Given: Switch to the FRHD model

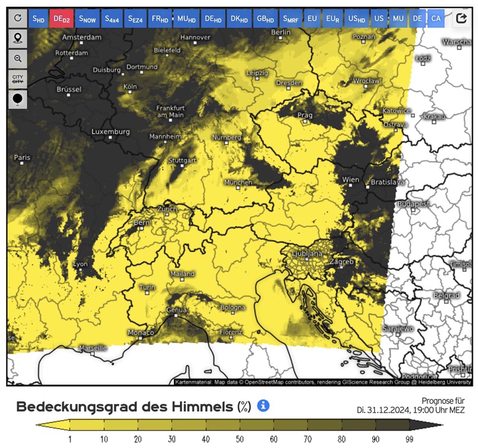Looking at the screenshot, I should pos(160,19).
